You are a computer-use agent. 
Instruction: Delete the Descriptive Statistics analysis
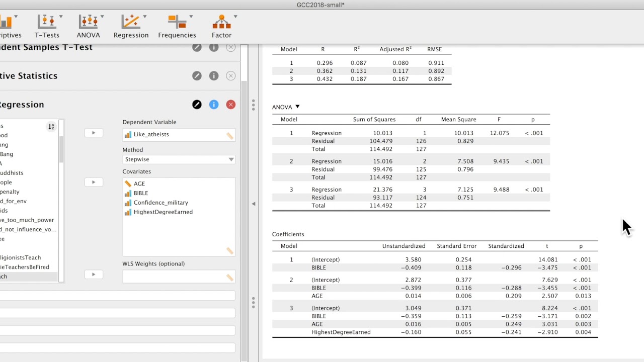[231, 76]
